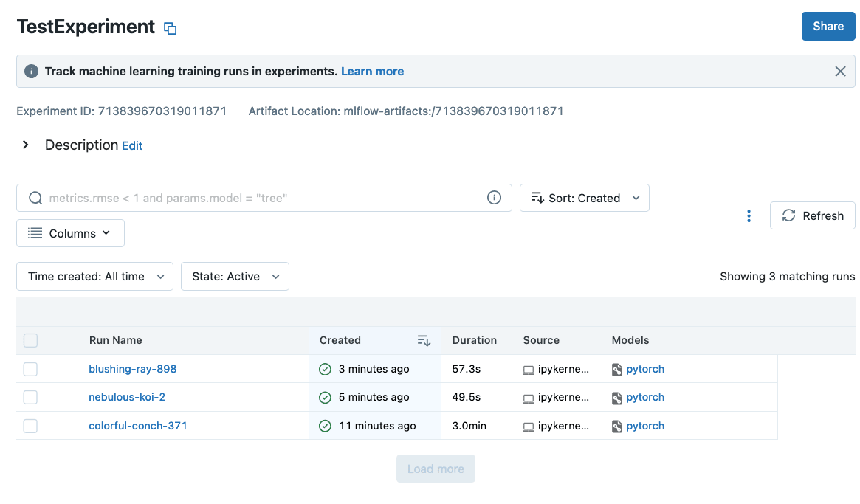Click ipykerne... source of blushing-ray-898
Screen dimensions: 860x504
coord(563,369)
